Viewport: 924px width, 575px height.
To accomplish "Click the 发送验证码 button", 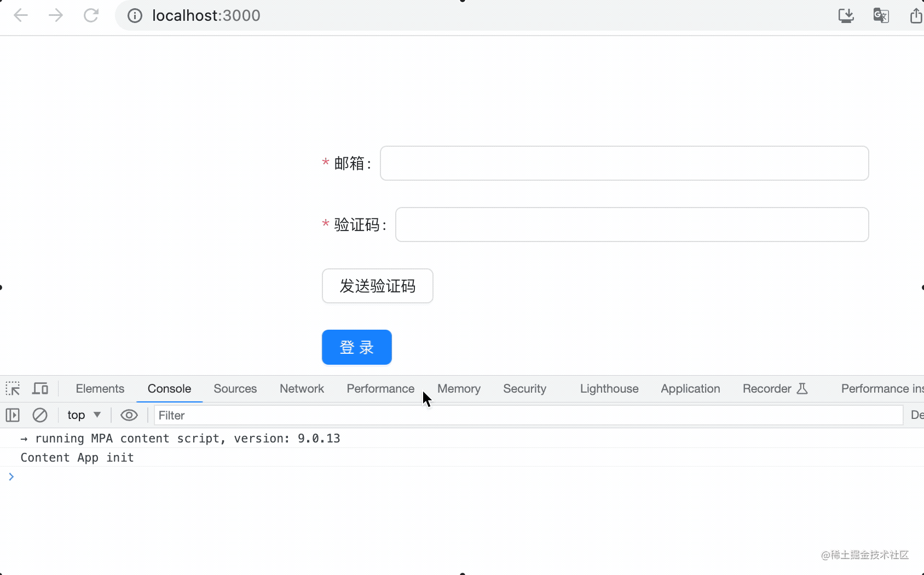I will [x=377, y=286].
